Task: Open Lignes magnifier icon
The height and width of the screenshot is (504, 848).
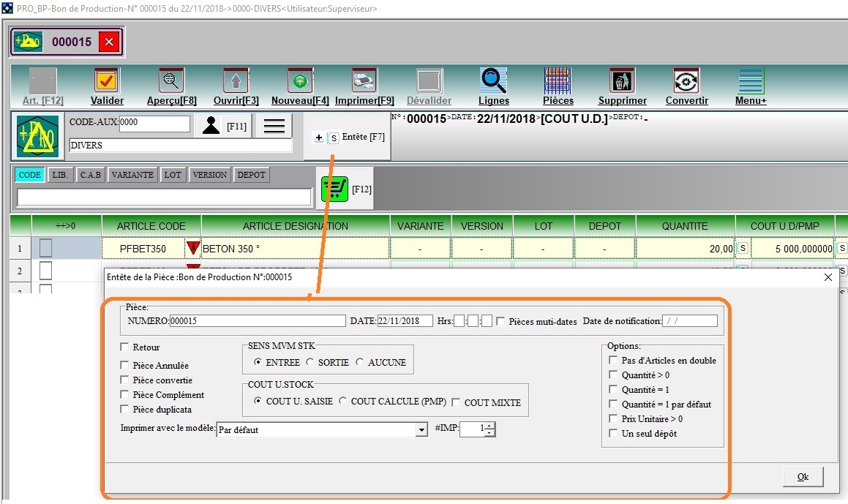Action: coord(493,80)
